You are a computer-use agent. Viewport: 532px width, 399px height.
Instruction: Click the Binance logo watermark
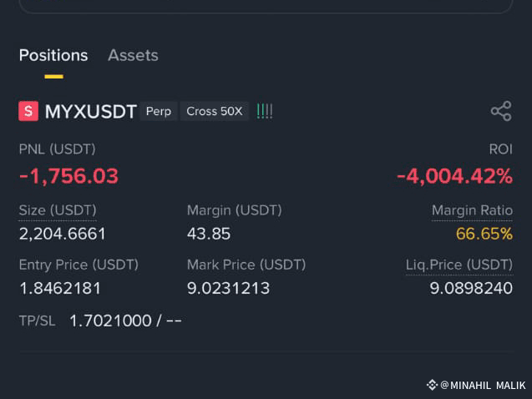(432, 385)
